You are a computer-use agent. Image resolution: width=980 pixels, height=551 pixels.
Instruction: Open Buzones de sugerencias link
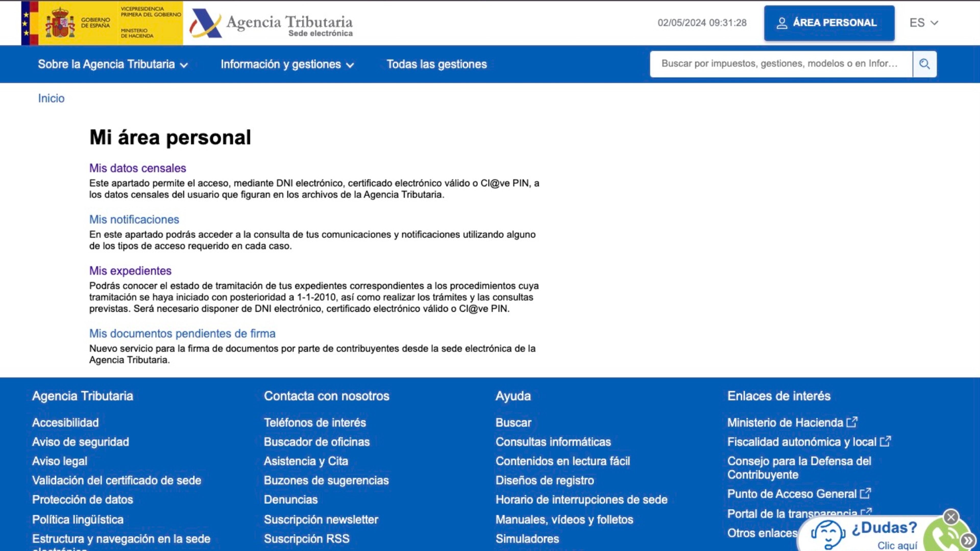[x=326, y=480]
